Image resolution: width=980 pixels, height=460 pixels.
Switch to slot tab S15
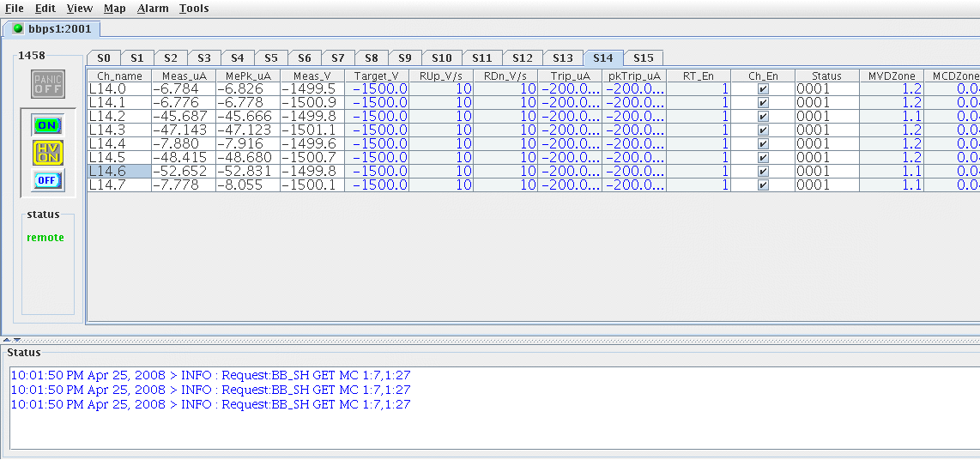point(643,57)
